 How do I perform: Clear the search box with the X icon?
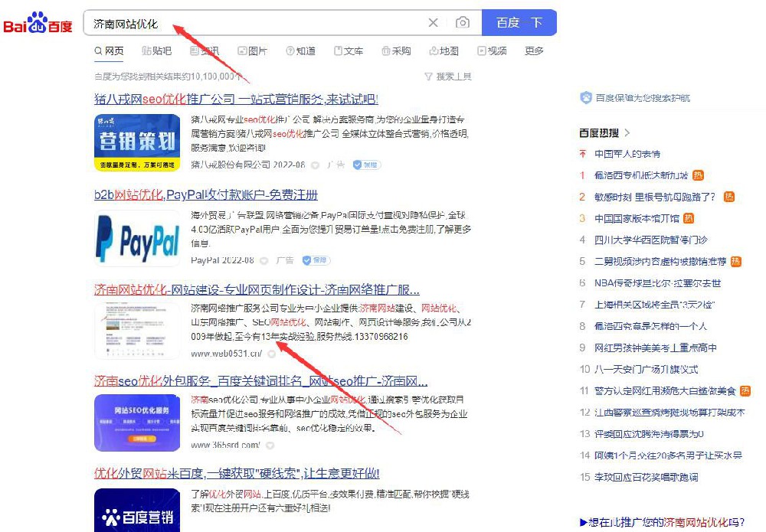(x=433, y=22)
